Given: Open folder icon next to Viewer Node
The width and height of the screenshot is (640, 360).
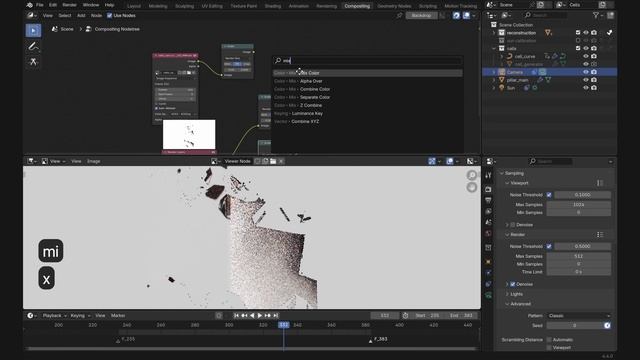Looking at the screenshot, I should click(x=273, y=161).
